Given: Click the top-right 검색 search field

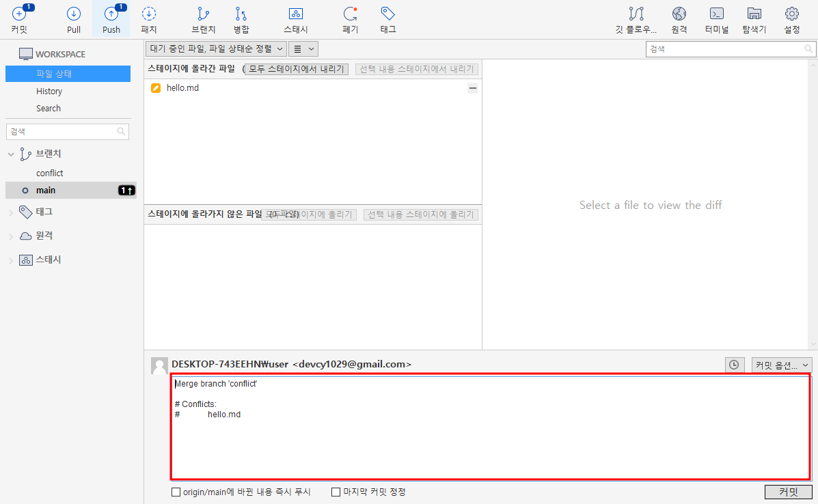Looking at the screenshot, I should click(x=731, y=49).
